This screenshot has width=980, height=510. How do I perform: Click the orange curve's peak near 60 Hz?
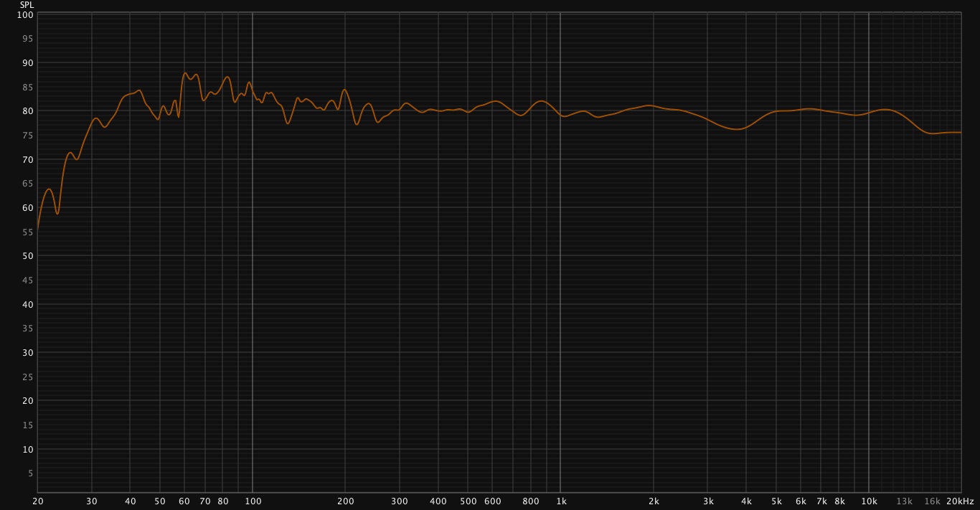pyautogui.click(x=185, y=72)
